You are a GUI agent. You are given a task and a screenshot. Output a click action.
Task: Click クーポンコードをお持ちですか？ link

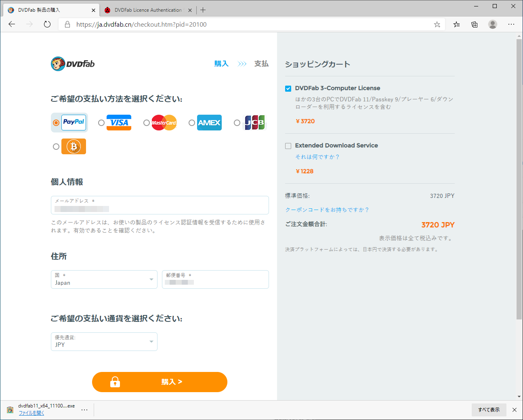click(327, 210)
